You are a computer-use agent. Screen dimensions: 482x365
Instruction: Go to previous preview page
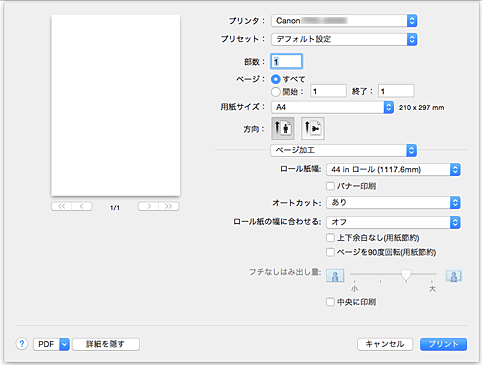coord(82,206)
